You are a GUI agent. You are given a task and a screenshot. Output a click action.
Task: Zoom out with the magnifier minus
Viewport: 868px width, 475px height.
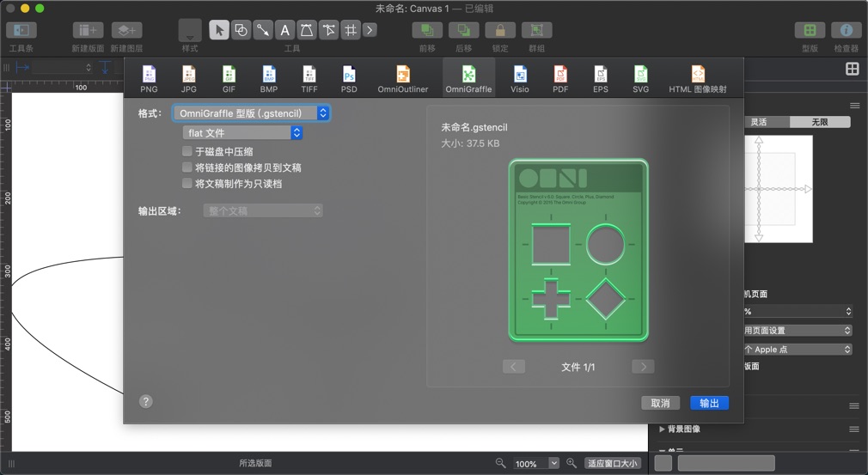[x=500, y=463]
